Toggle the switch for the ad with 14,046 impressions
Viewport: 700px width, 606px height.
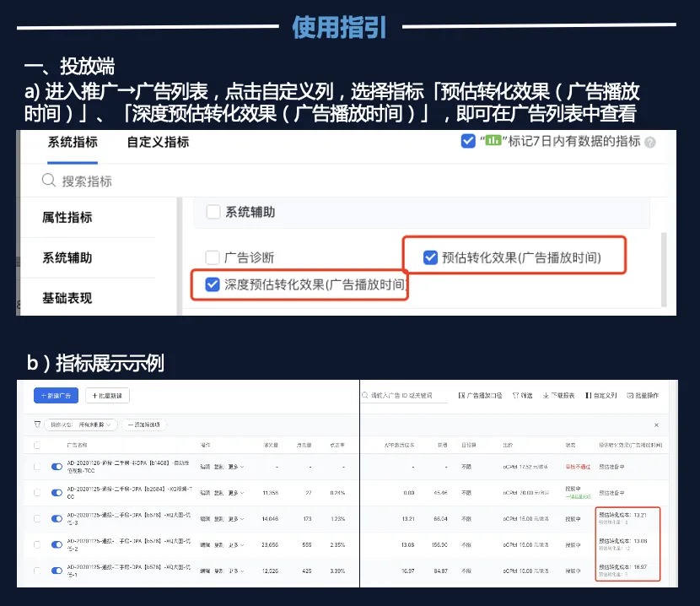coord(57,518)
